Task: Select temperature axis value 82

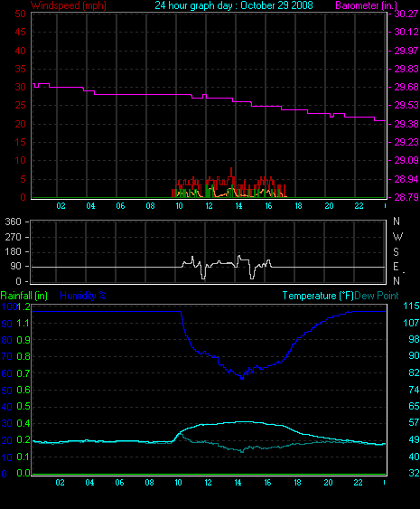Action: (414, 372)
